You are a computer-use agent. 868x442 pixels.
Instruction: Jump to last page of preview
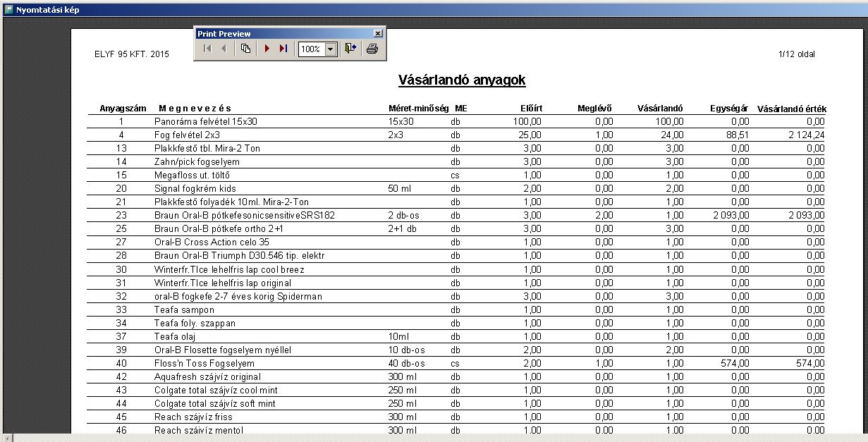pos(283,49)
